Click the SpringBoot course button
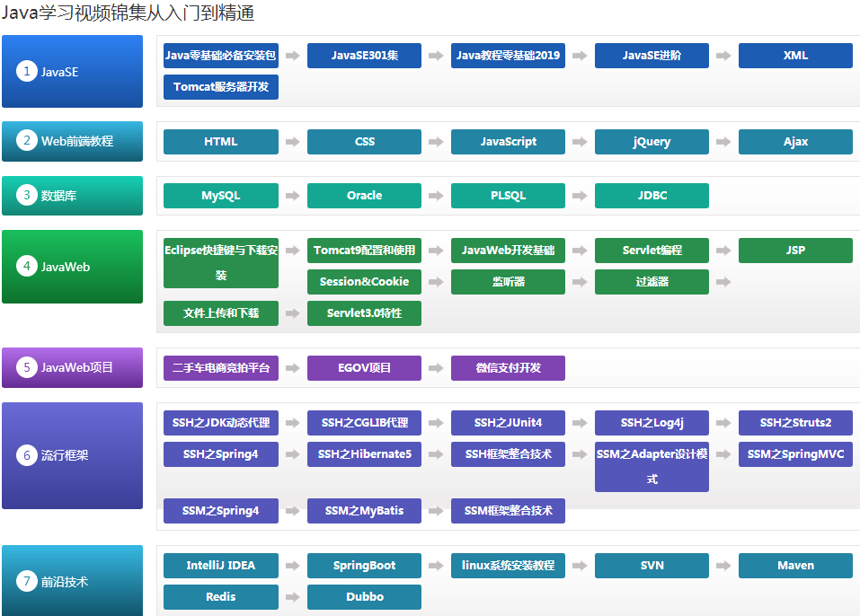The width and height of the screenshot is (860, 616). pos(364,566)
